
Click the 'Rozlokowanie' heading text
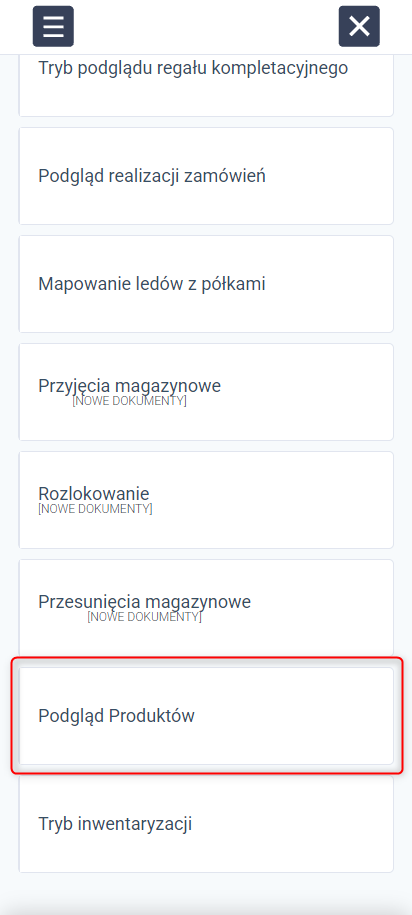94,494
